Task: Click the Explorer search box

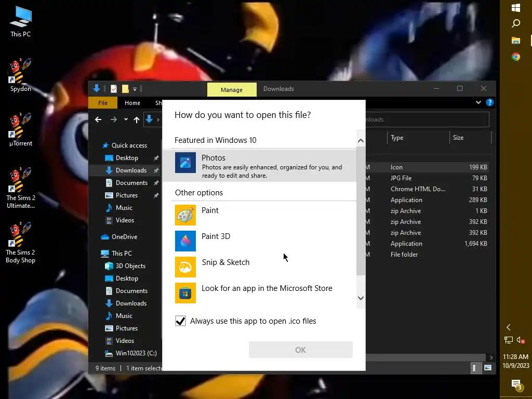Action: (x=428, y=119)
